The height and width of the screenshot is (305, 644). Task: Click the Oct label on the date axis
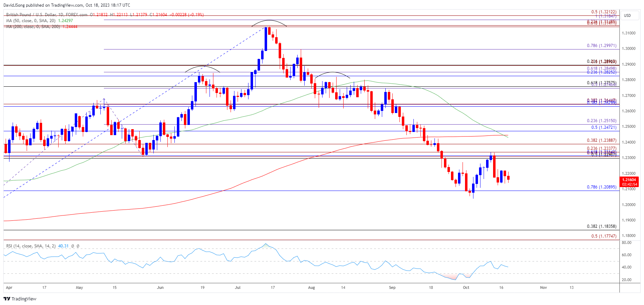pyautogui.click(x=466, y=287)
